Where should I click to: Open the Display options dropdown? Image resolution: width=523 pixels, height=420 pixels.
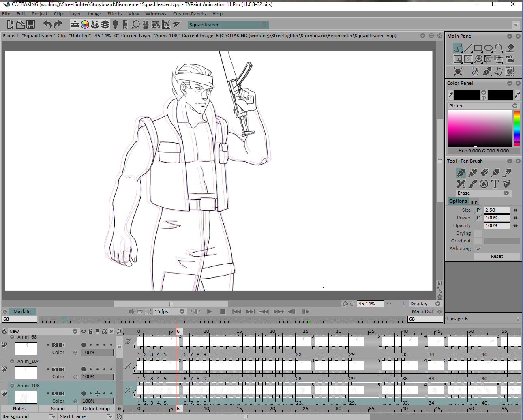(x=438, y=304)
